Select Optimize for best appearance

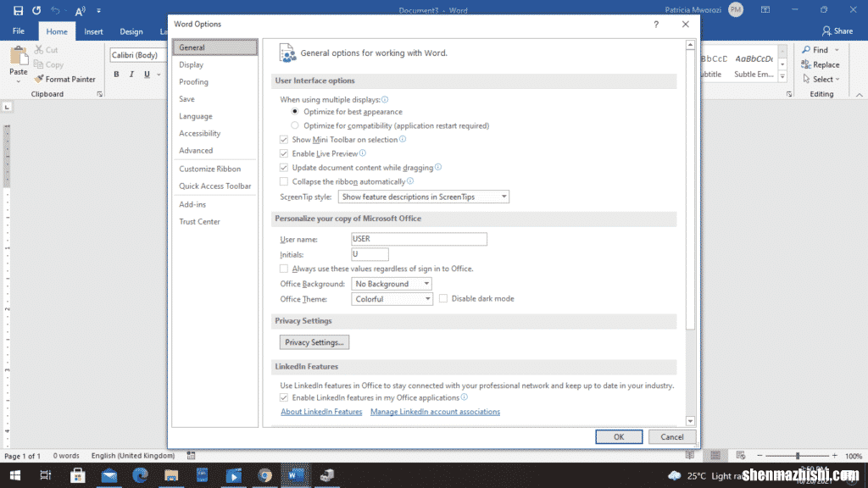[x=294, y=111]
